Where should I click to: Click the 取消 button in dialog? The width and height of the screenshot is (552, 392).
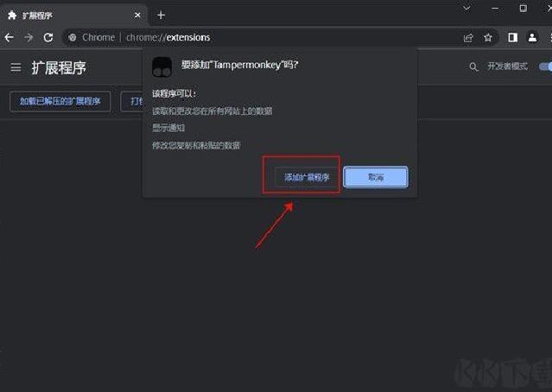[x=376, y=177]
